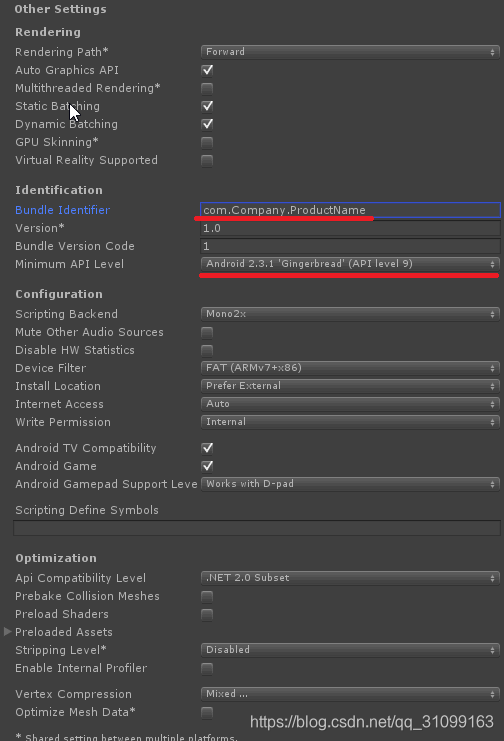Toggle the Dynamic Batching checkbox
Viewport: 504px width, 741px height.
click(x=207, y=124)
